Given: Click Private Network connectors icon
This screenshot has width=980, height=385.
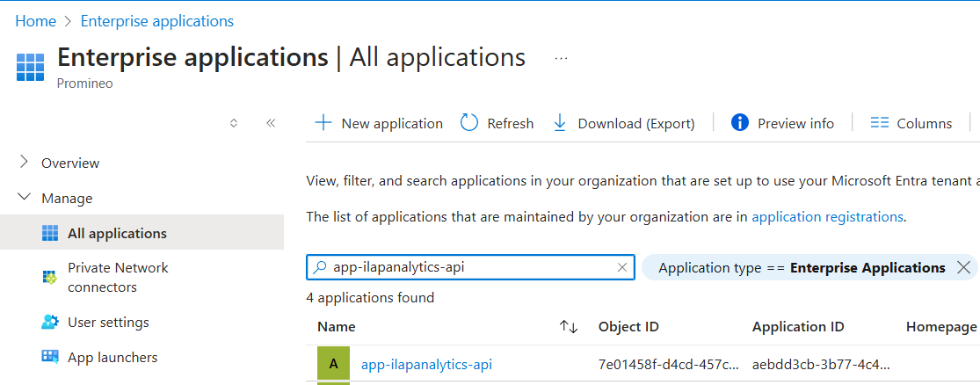Looking at the screenshot, I should 49,277.
